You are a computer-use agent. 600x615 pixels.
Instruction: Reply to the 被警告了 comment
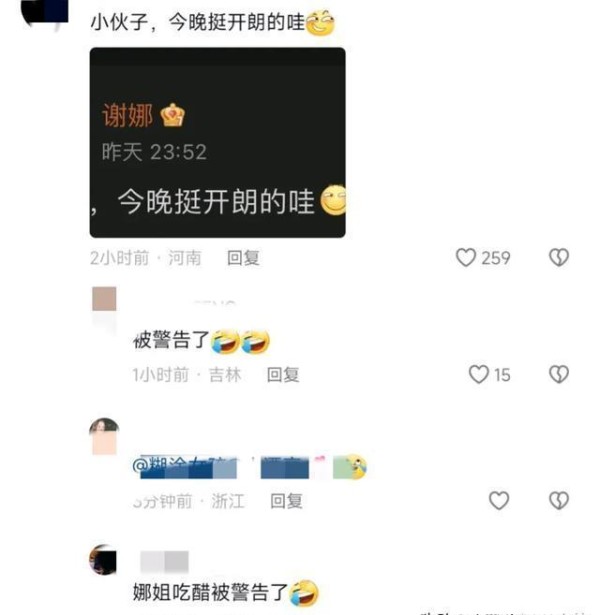pyautogui.click(x=283, y=375)
